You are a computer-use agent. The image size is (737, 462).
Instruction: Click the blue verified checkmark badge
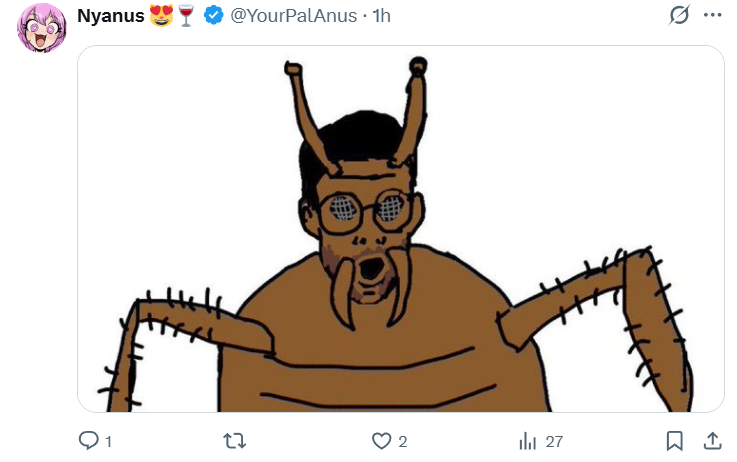[213, 16]
